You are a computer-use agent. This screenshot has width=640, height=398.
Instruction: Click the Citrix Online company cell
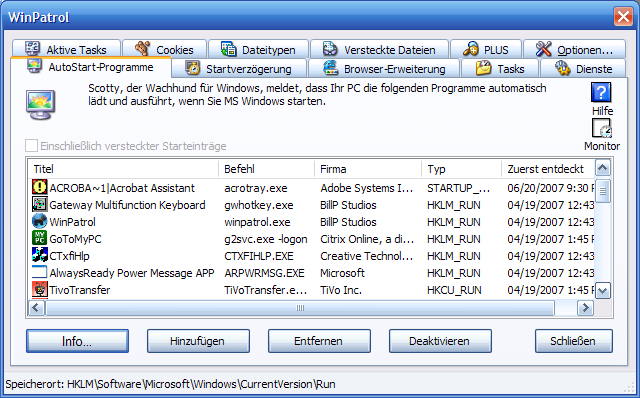[x=367, y=239]
